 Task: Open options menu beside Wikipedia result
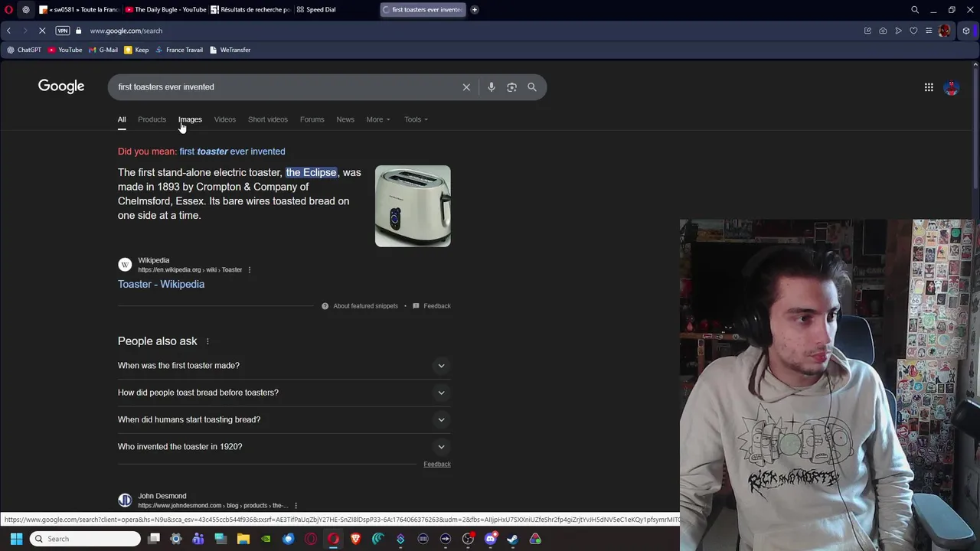point(249,270)
